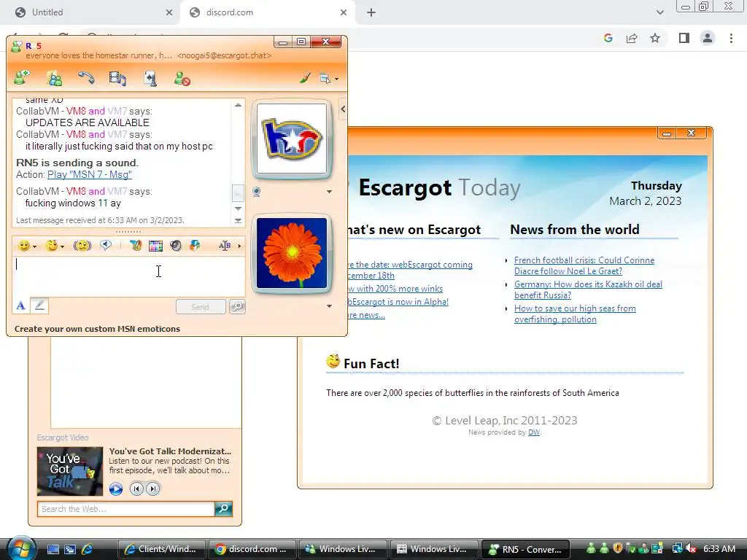The height and width of the screenshot is (560, 747).
Task: Collapse the display picture side panel
Action: tap(343, 109)
